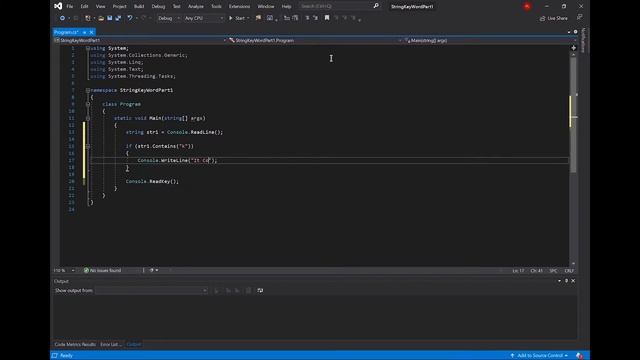This screenshot has height=360, width=640.
Task: Click the Navigate Backward toolbar icon
Action: click(62, 18)
